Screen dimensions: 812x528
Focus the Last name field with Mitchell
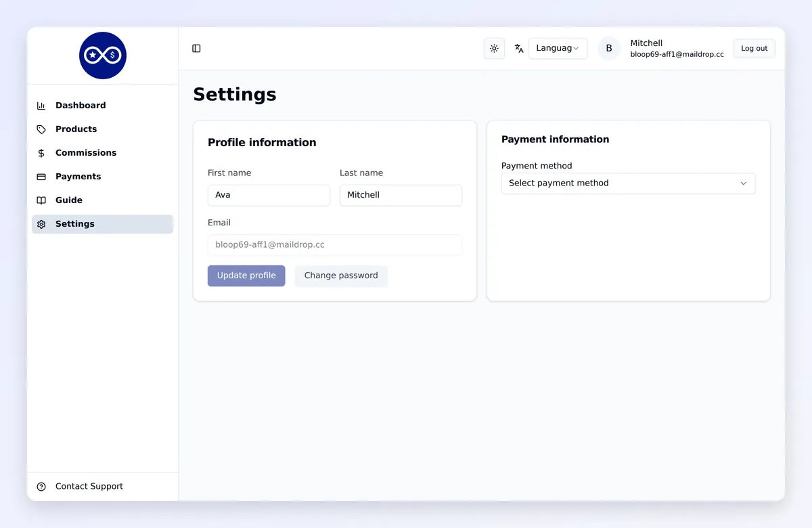click(x=401, y=195)
